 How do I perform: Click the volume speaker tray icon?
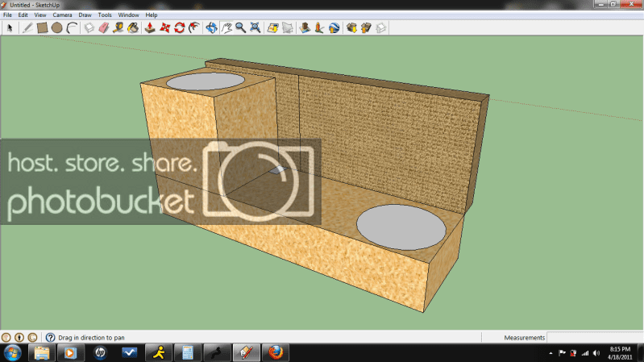point(596,353)
